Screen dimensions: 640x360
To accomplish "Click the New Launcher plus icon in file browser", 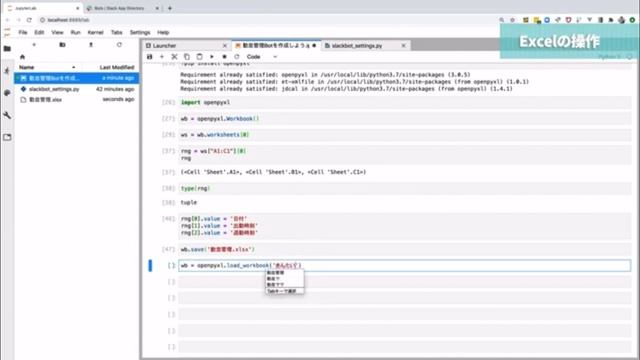I will pyautogui.click(x=34, y=44).
